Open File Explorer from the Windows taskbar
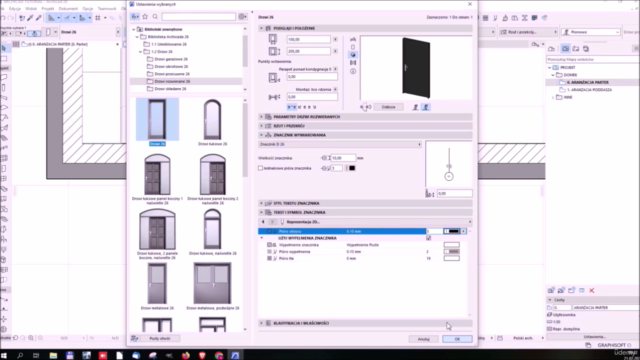The image size is (640, 360). [53, 356]
